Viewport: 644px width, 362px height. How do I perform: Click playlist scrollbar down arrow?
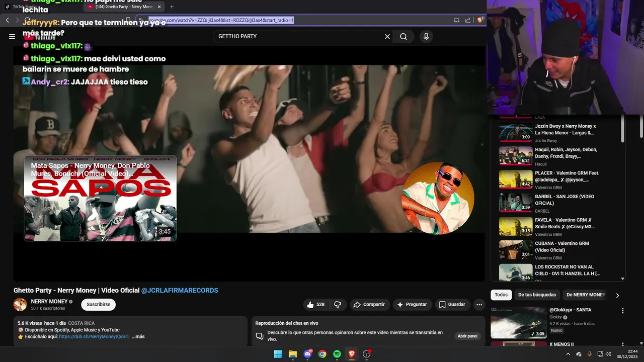[622, 279]
